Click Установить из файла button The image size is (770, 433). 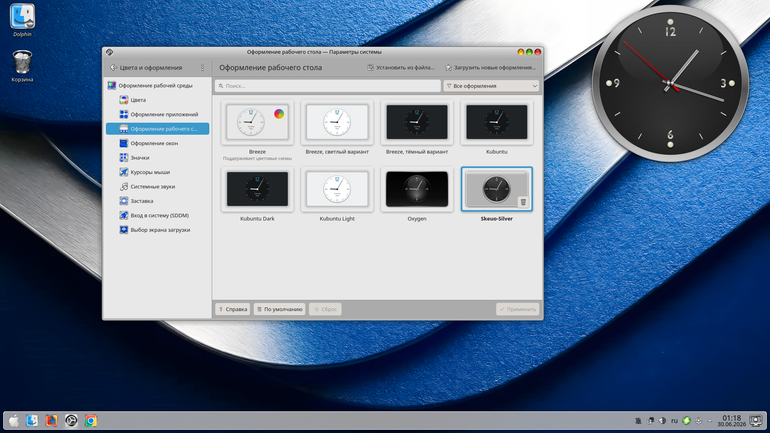(401, 68)
